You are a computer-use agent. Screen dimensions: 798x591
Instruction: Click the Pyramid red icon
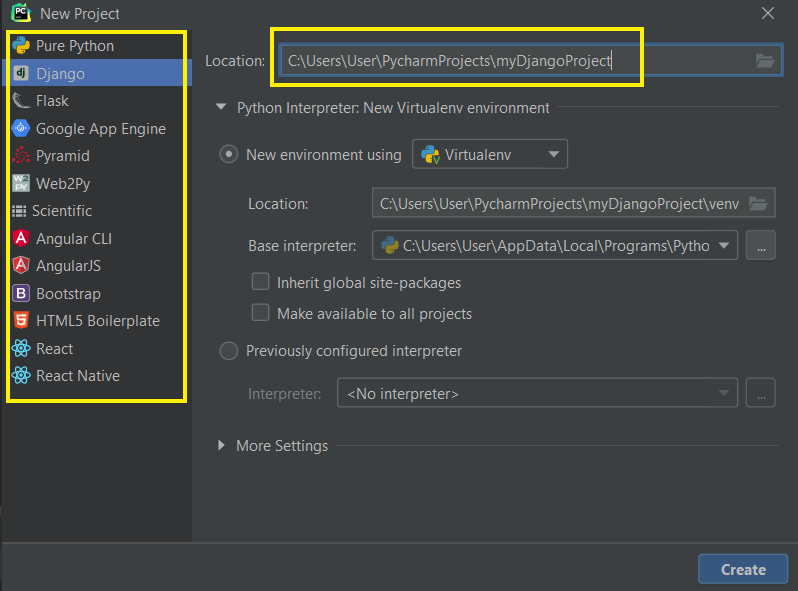tap(21, 156)
